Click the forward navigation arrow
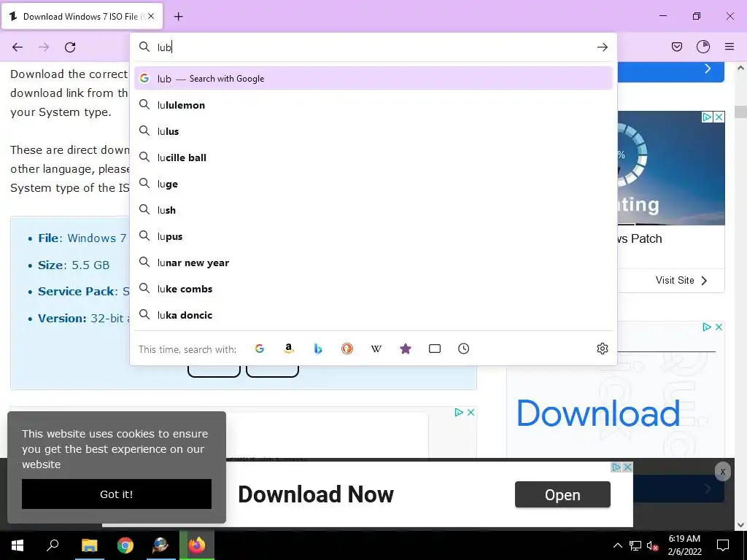Viewport: 747px width, 560px height. point(44,47)
